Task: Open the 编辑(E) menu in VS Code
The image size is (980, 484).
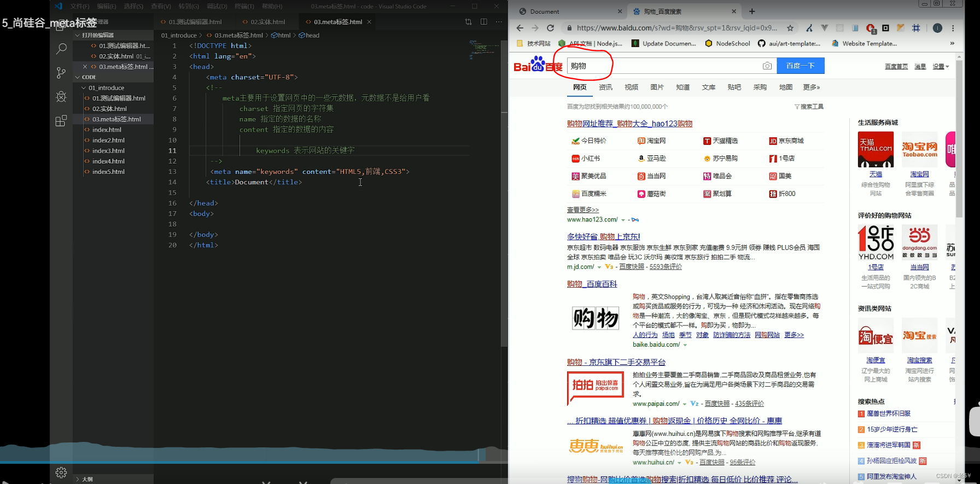Action: coord(107,6)
